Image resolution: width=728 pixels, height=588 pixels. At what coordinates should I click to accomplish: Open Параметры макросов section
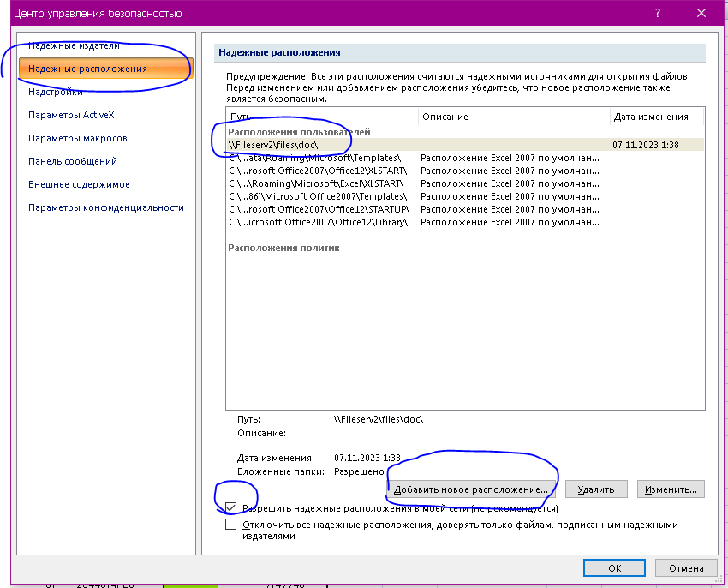tap(78, 138)
